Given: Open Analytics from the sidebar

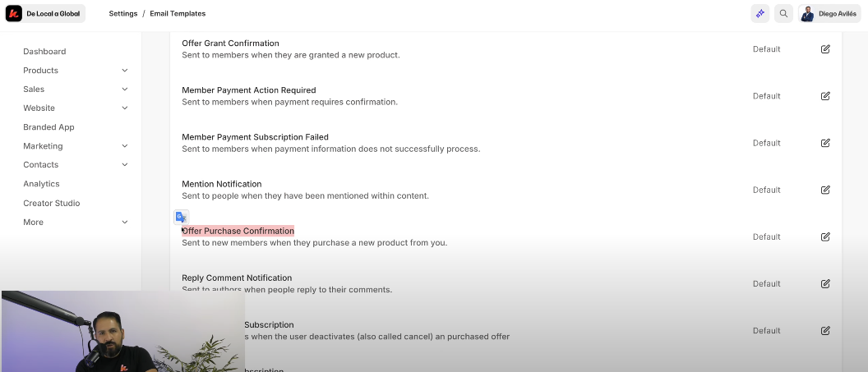Looking at the screenshot, I should click(x=41, y=184).
